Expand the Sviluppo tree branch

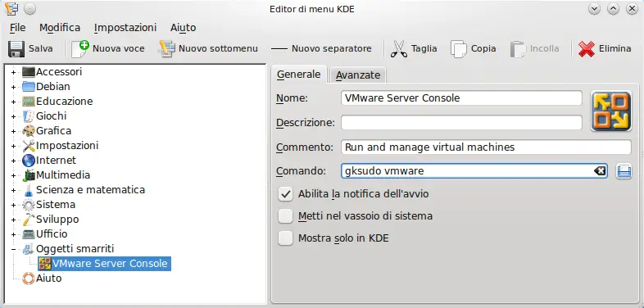point(13,220)
